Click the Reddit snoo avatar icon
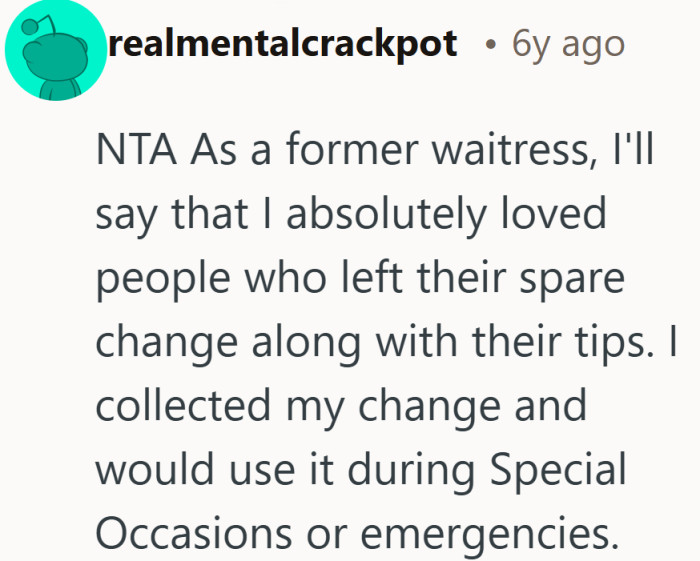Image resolution: width=700 pixels, height=561 pixels. click(56, 52)
